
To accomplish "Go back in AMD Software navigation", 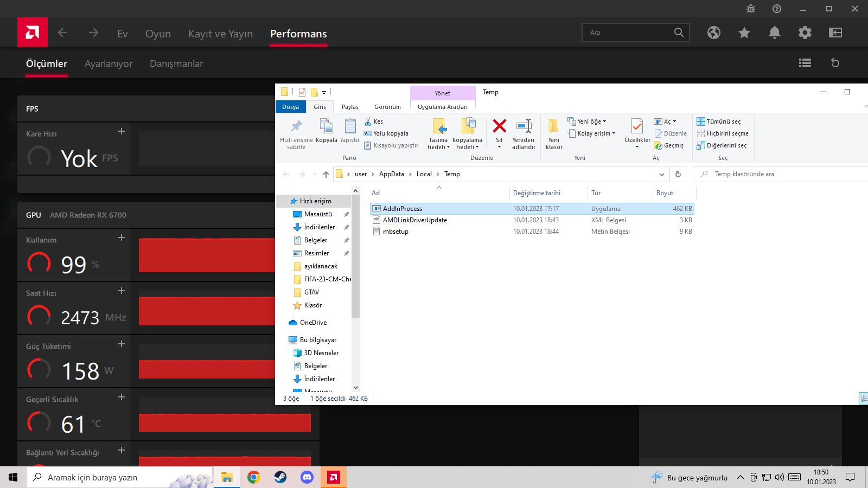I will pyautogui.click(x=63, y=33).
